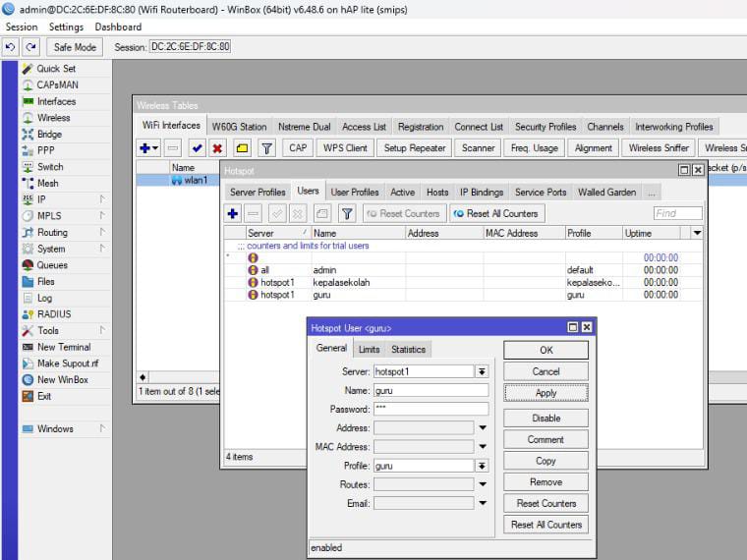Expand Email field arrow
747x560 pixels.
(483, 503)
